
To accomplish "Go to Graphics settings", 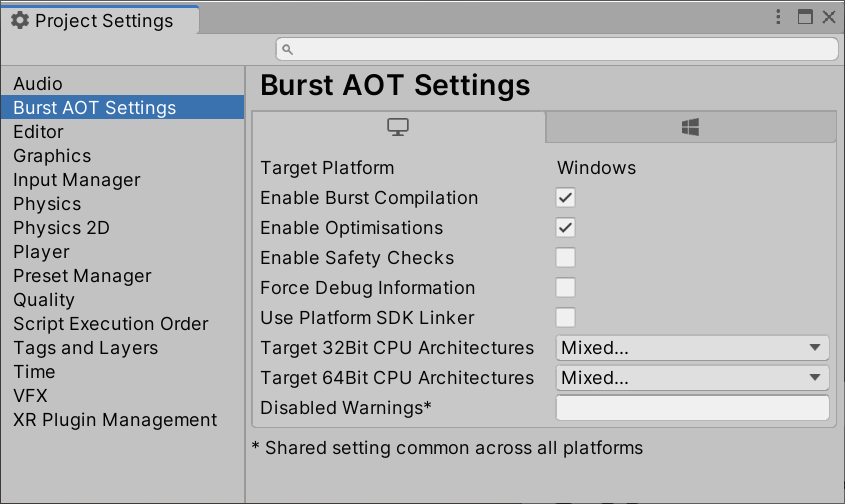I will 52,156.
